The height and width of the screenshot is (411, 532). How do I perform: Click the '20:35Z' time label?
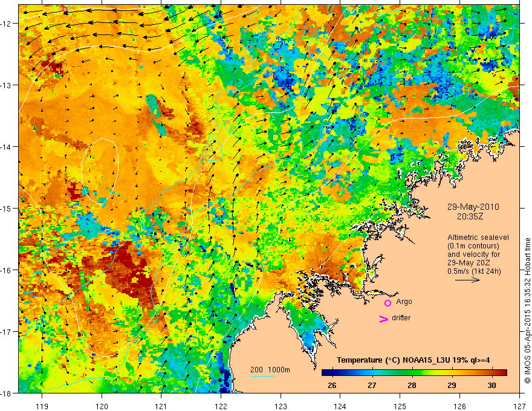(x=470, y=216)
